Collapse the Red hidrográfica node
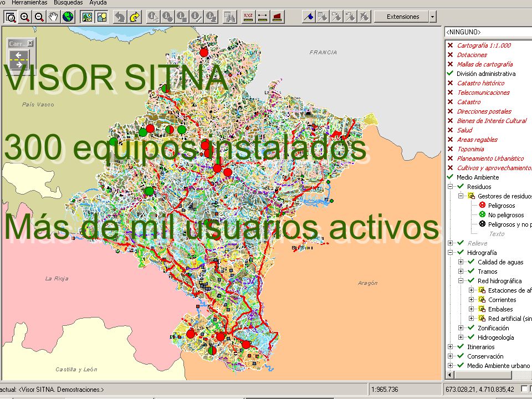 click(x=461, y=281)
